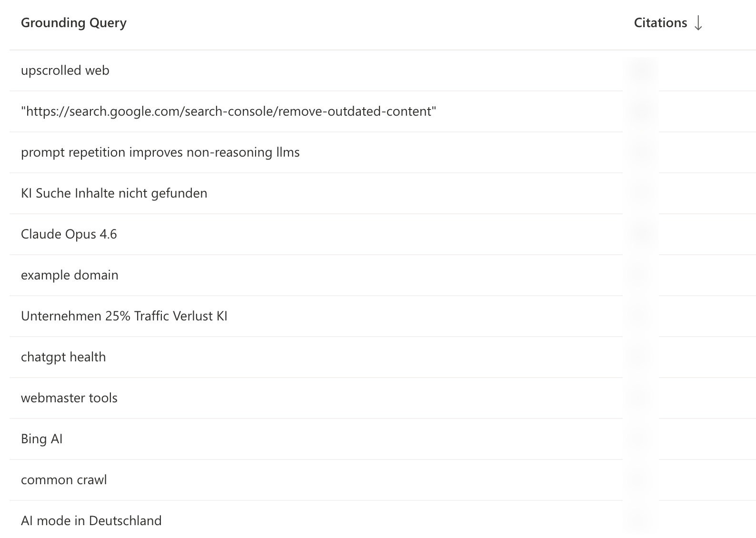Toggle sort direction on the Citations column
The image size is (756, 538).
tap(698, 22)
